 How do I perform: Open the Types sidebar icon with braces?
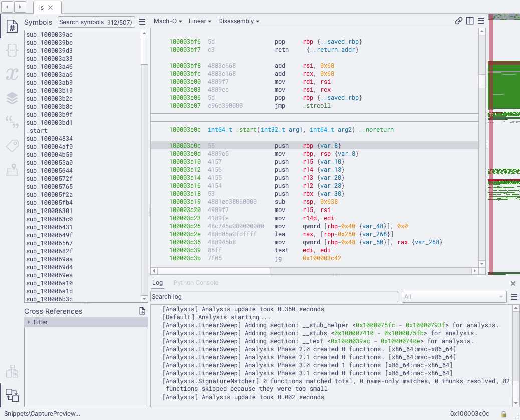click(12, 50)
